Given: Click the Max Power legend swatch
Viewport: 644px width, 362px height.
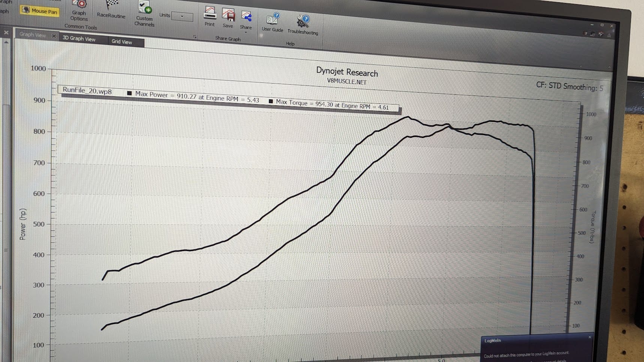Looking at the screenshot, I should pos(129,93).
